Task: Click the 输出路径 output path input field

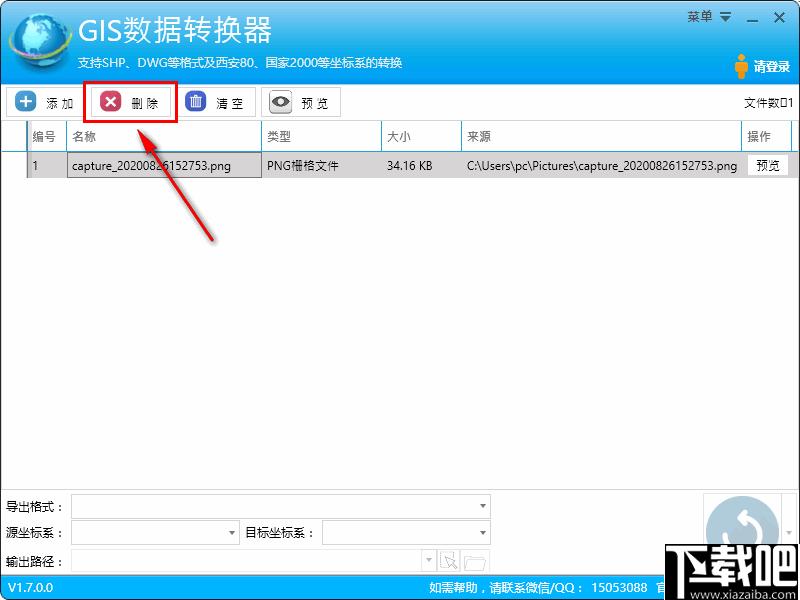Action: (247, 561)
